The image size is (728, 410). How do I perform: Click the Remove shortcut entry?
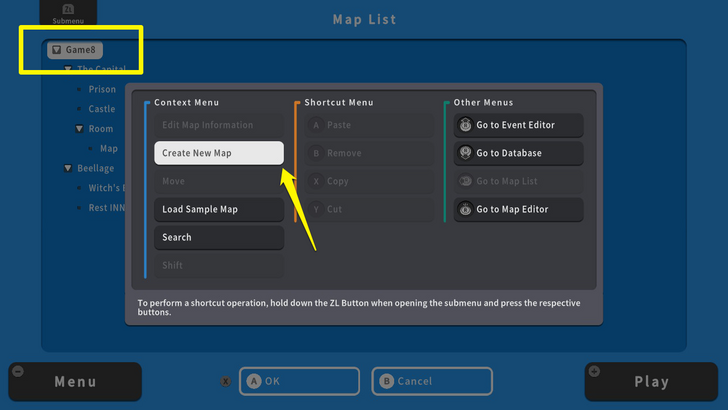369,153
